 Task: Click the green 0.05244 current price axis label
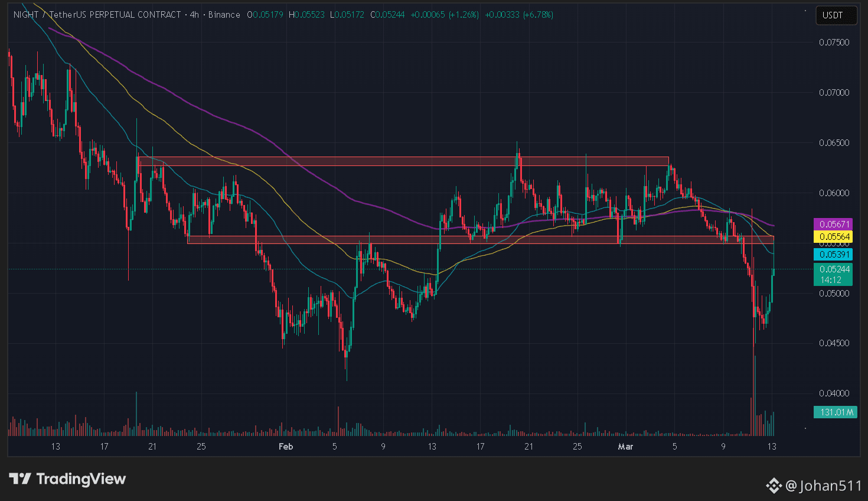tap(833, 269)
